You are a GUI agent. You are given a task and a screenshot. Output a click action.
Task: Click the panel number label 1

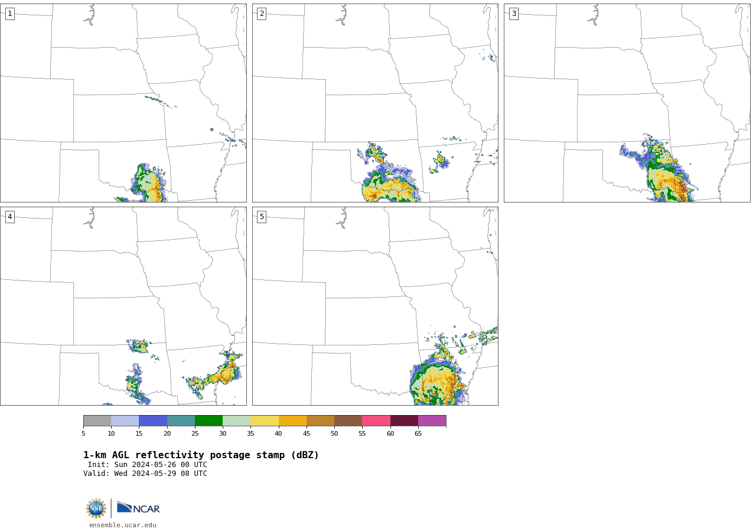tap(9, 14)
